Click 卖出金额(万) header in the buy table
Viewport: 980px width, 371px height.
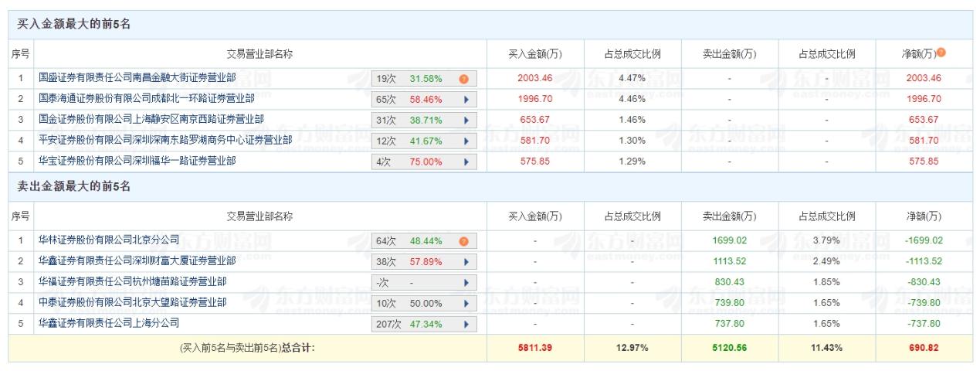[729, 54]
